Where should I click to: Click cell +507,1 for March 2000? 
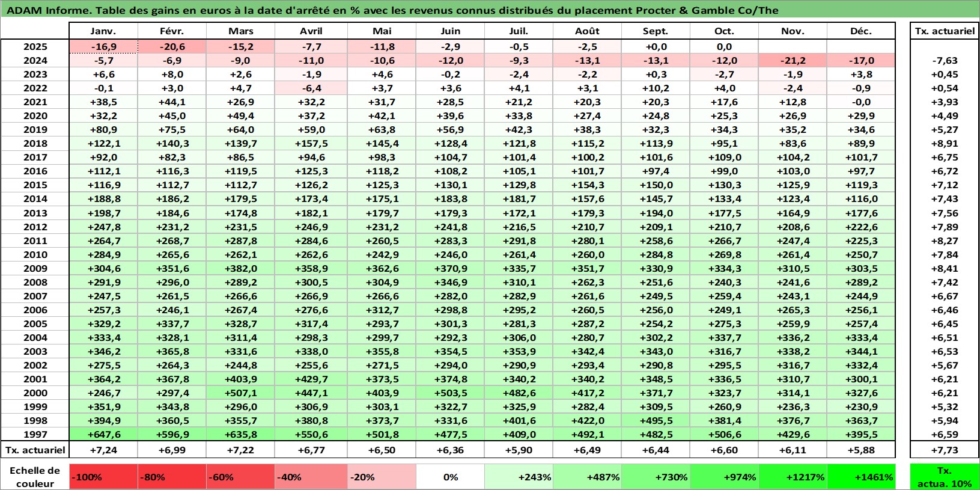pyautogui.click(x=240, y=393)
